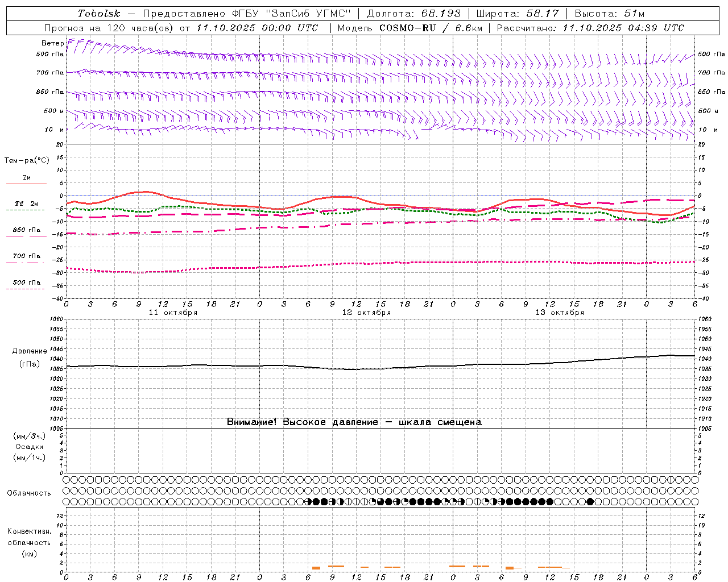Select the "Долгота: 68.193" header field
This screenshot has width=728, height=582.
413,14
